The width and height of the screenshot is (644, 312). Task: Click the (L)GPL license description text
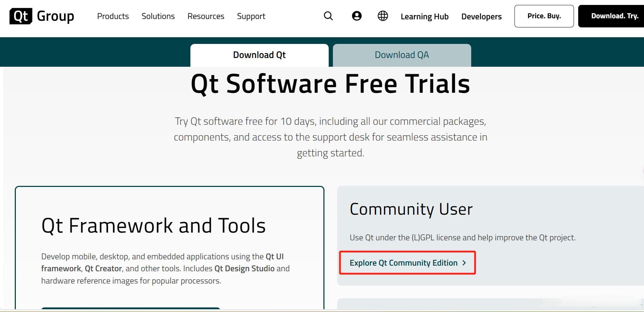point(462,238)
